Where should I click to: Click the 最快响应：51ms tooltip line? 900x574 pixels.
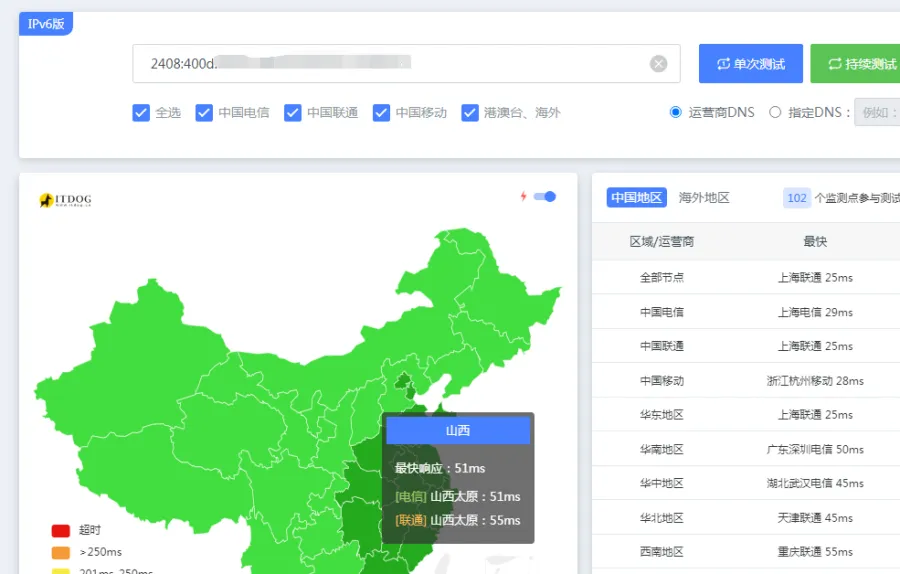(440, 468)
